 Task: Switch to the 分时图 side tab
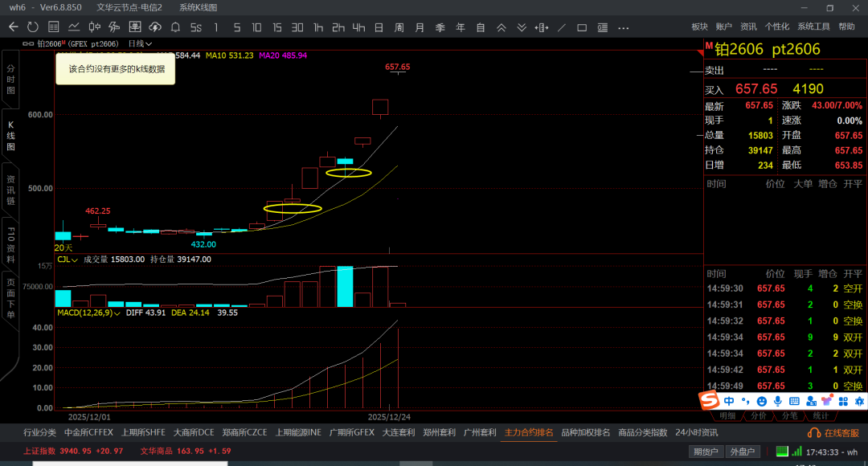click(10, 80)
